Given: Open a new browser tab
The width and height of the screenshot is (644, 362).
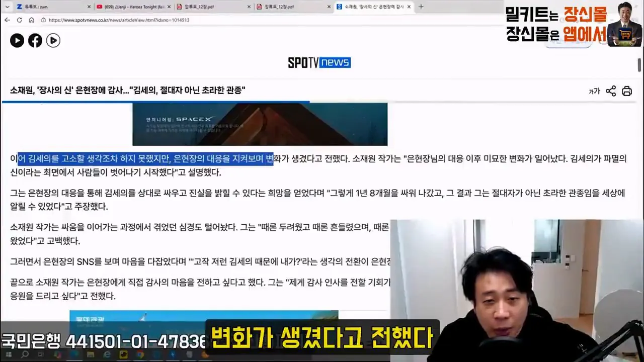Looking at the screenshot, I should tap(421, 7).
